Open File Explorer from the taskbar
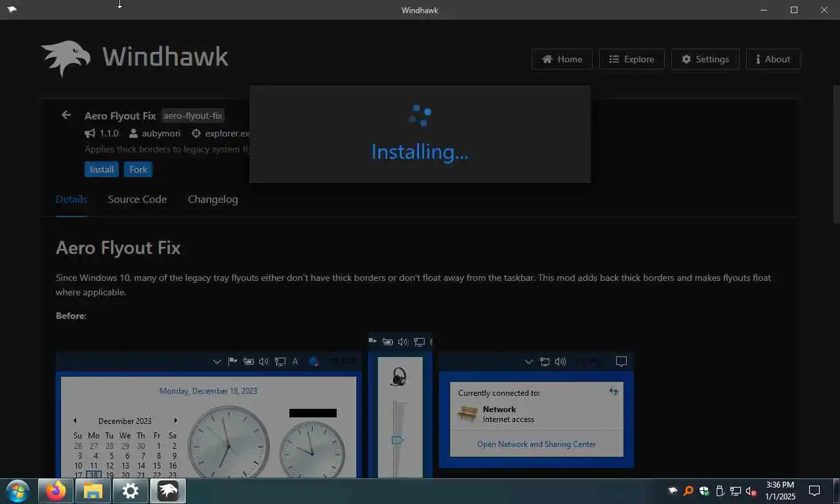This screenshot has width=840, height=504. tap(93, 491)
